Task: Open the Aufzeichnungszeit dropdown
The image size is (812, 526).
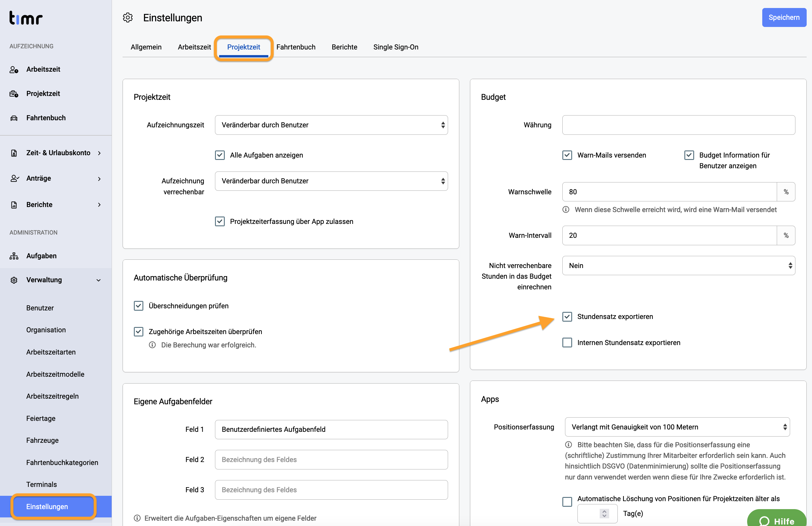Action: pyautogui.click(x=331, y=125)
